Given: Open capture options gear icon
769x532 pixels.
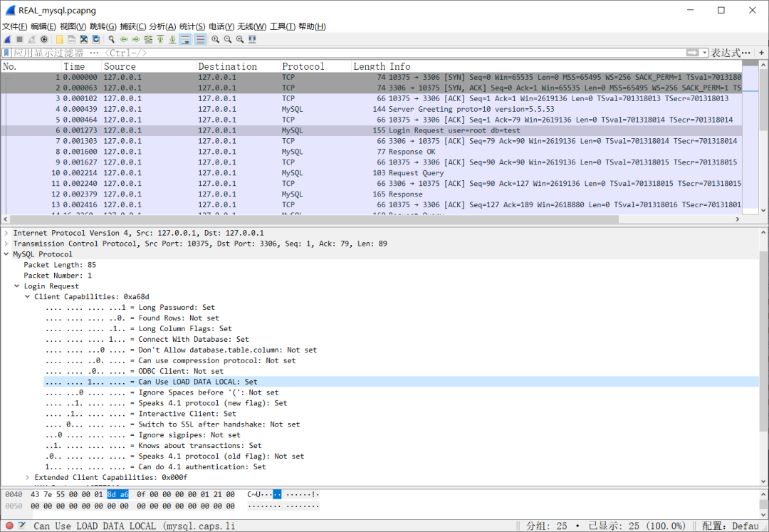Looking at the screenshot, I should coord(44,40).
